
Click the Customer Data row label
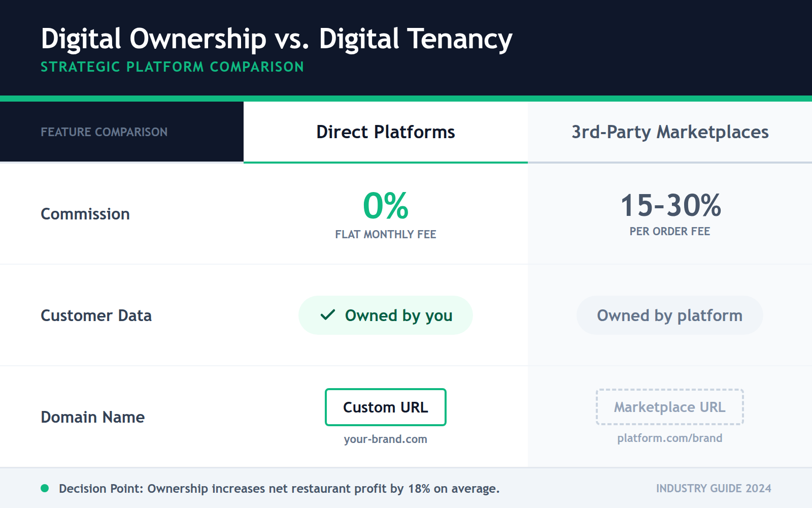click(x=96, y=315)
